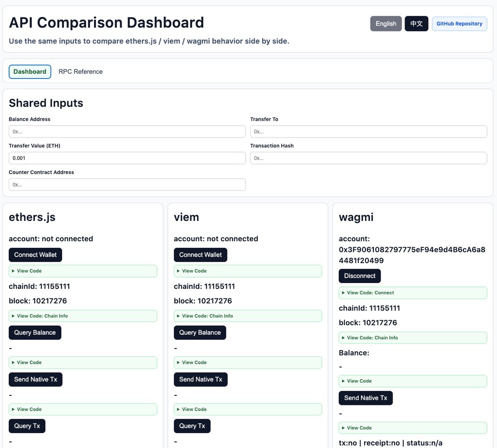
Task: Expand viem View Code: Chain Info
Action: (248, 316)
